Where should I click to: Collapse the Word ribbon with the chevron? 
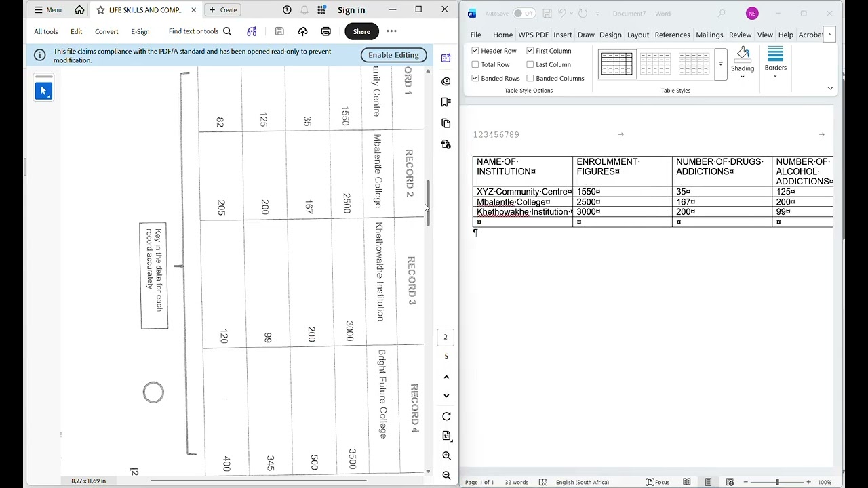tap(830, 88)
